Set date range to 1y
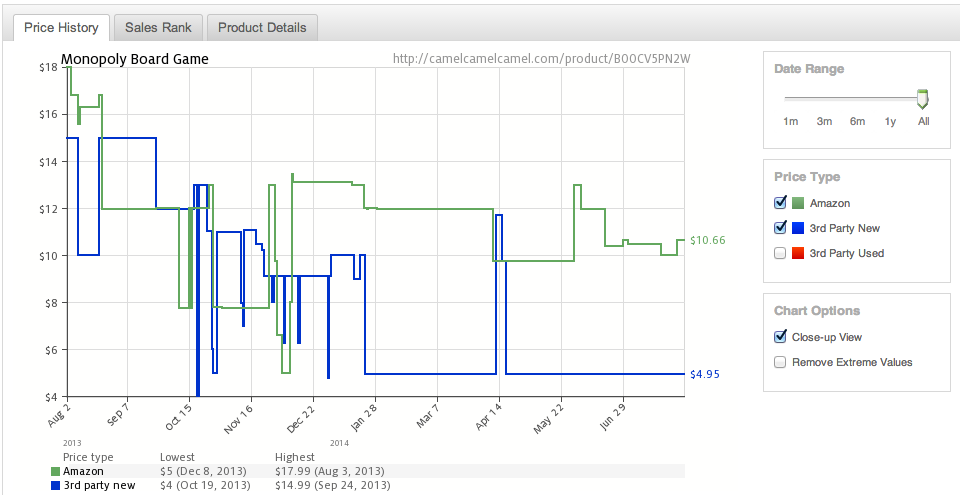This screenshot has height=495, width=960. 890,121
